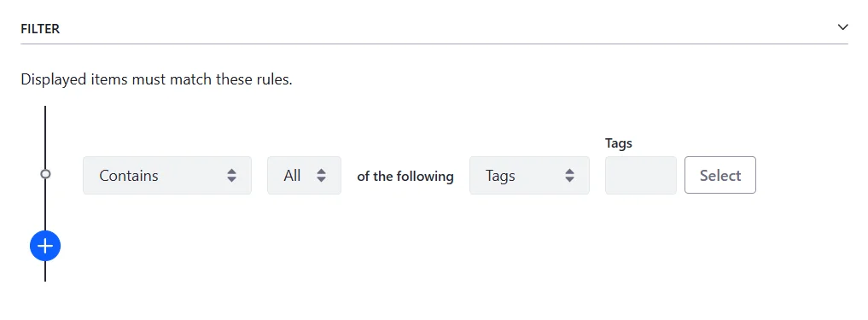868x320 pixels.
Task: Open the Tags criteria type dropdown
Action: [529, 176]
